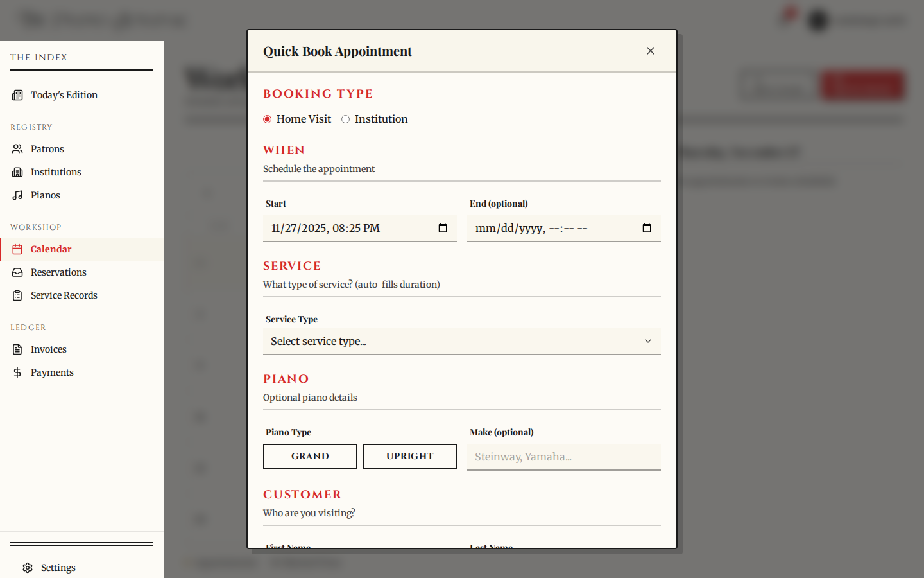The image size is (924, 578).
Task: Select the Payments dollar icon
Action: [17, 372]
